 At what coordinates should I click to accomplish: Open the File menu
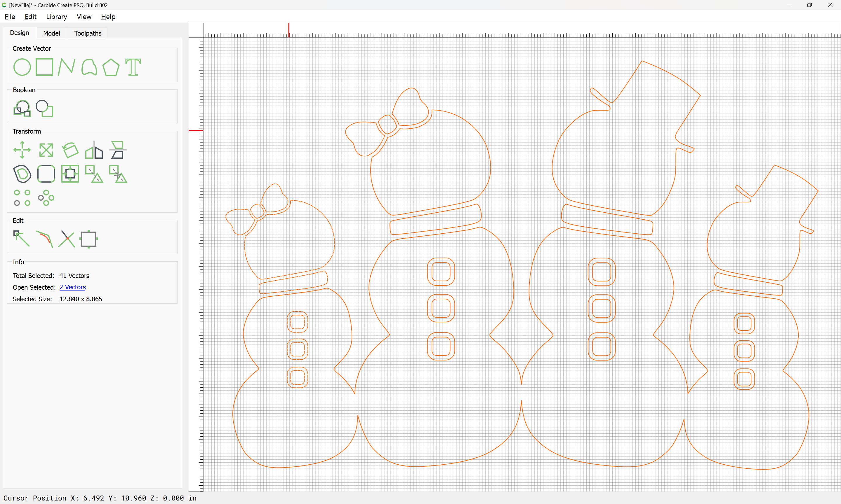point(10,17)
